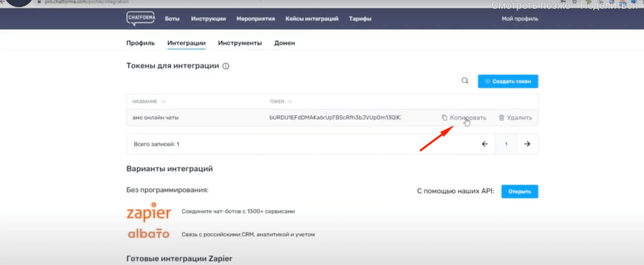Select page number 1 in pagination
The width and height of the screenshot is (644, 265).
click(506, 144)
